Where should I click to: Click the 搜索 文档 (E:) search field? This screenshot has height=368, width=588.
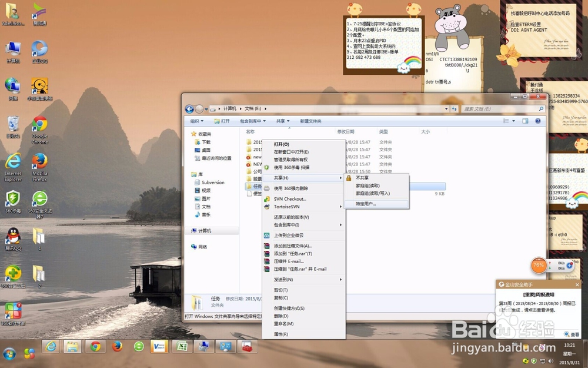pos(503,109)
